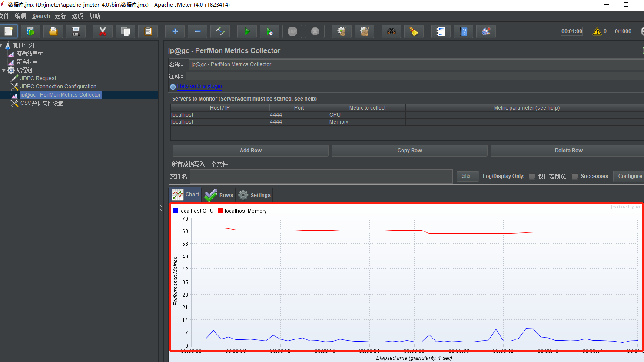Viewport: 644px width, 362px height.
Task: Select 聚合报告 in the tree
Action: coord(27,62)
